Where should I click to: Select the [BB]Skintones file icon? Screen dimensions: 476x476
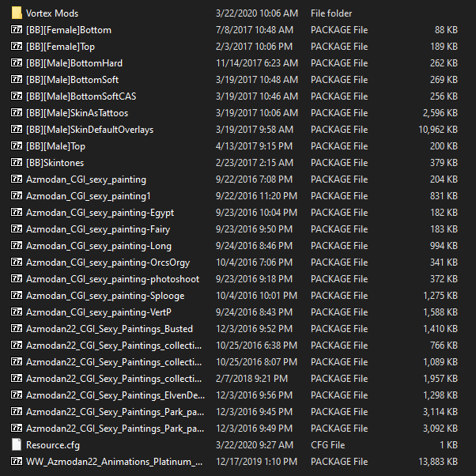[x=17, y=162]
